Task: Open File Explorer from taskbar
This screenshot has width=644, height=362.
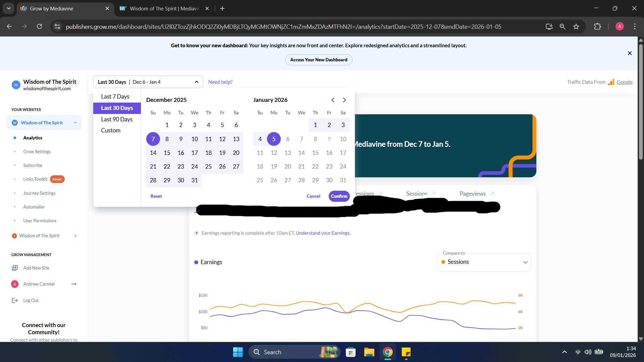Action: 369,352
